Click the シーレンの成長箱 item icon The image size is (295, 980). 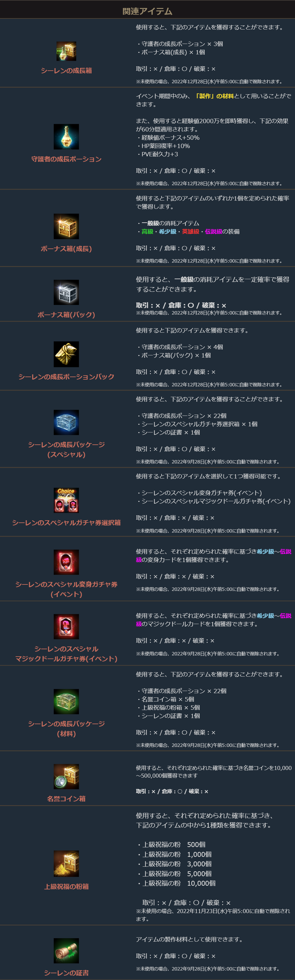pyautogui.click(x=66, y=51)
